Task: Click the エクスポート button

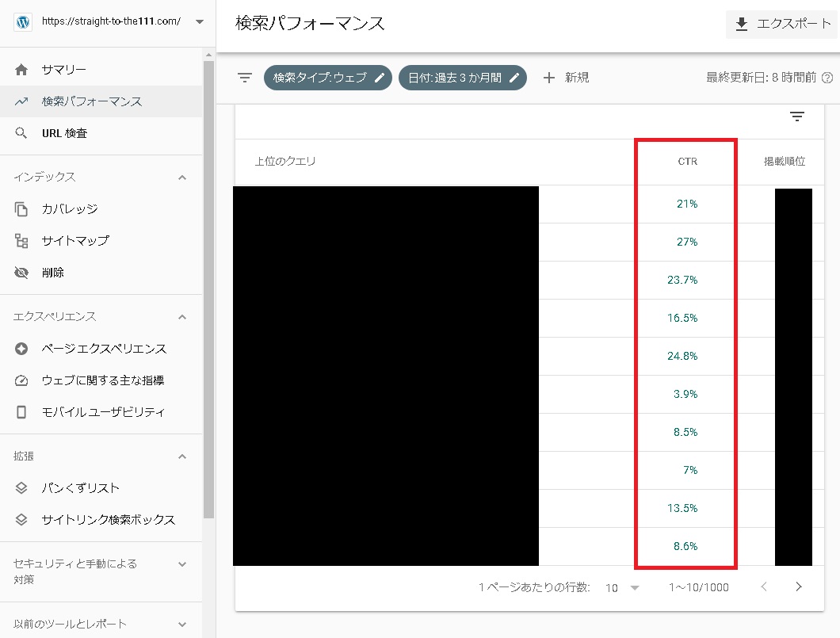Action: (x=782, y=24)
